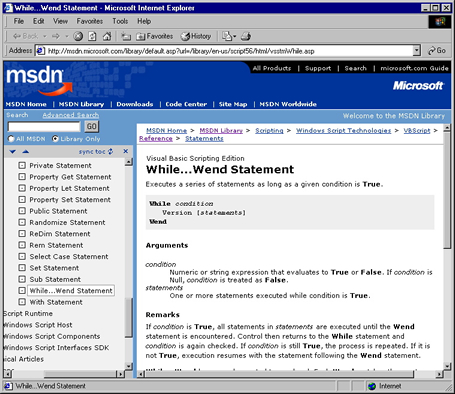Stop page loading with the Stop icon
Viewport: 455px width, 394px height.
tap(78, 36)
